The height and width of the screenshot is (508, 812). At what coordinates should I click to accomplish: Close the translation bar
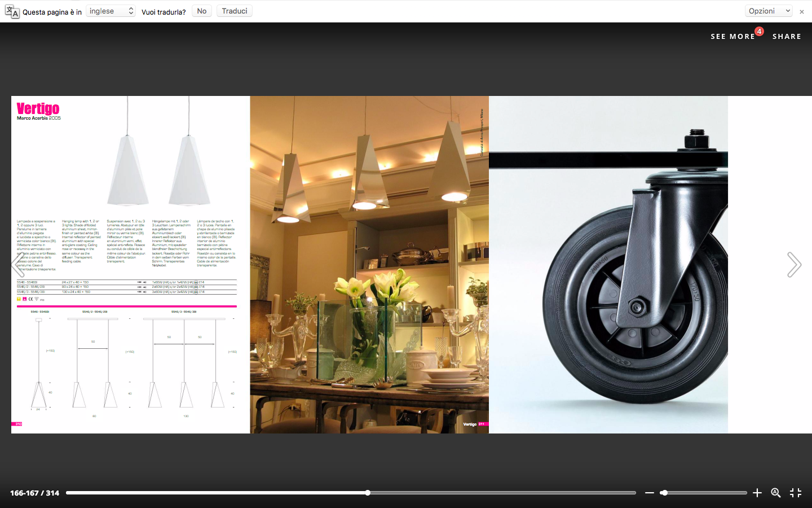tap(802, 11)
